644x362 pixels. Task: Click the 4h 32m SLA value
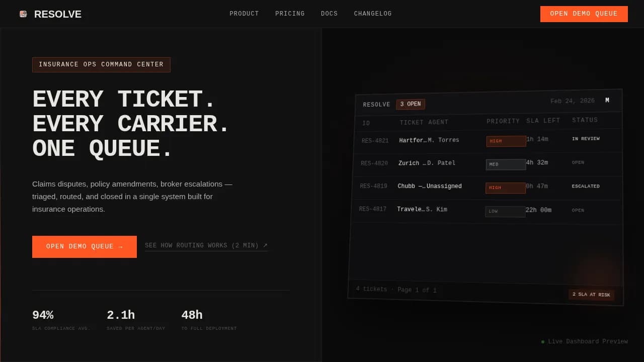[x=537, y=163]
